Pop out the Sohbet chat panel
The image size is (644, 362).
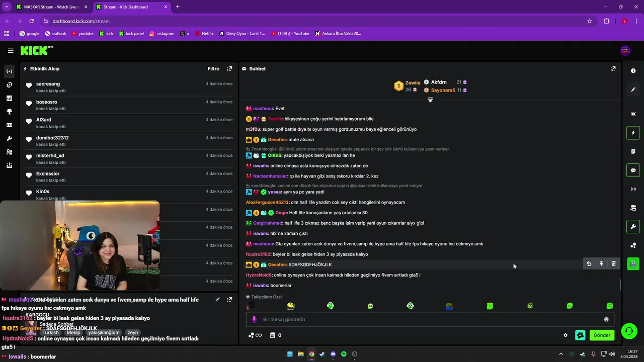tap(613, 69)
